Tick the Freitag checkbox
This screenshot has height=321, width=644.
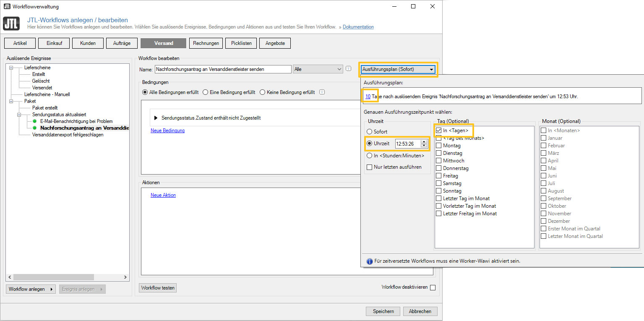click(438, 176)
